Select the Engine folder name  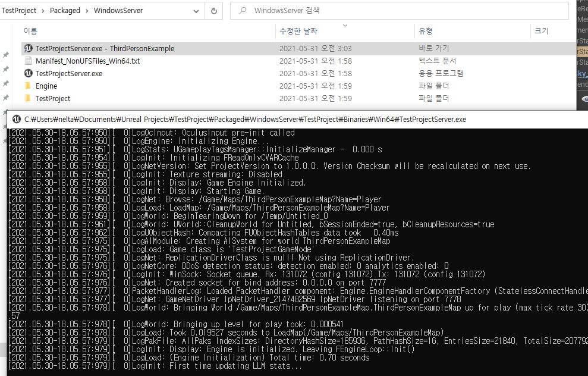[x=46, y=86]
